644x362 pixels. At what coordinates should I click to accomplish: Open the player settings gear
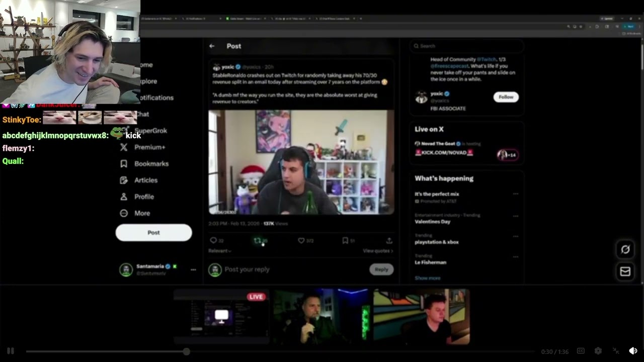point(598,351)
